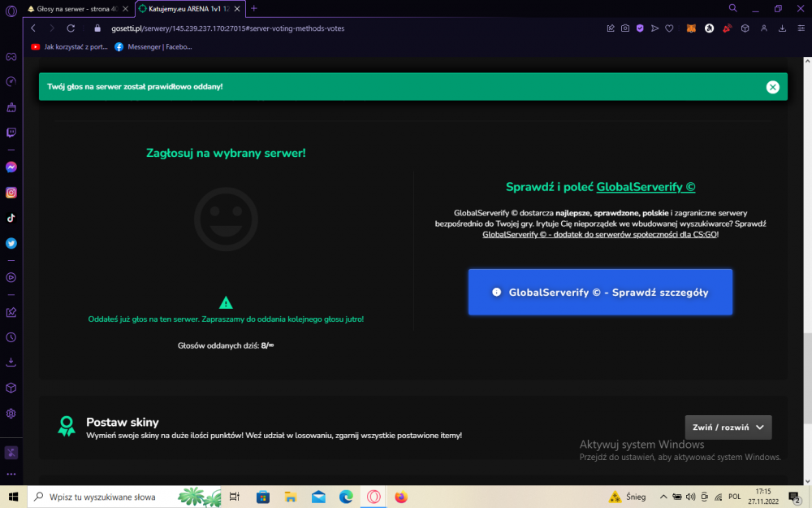
Task: Open GX Control speedometer icon in sidebar
Action: 11,82
